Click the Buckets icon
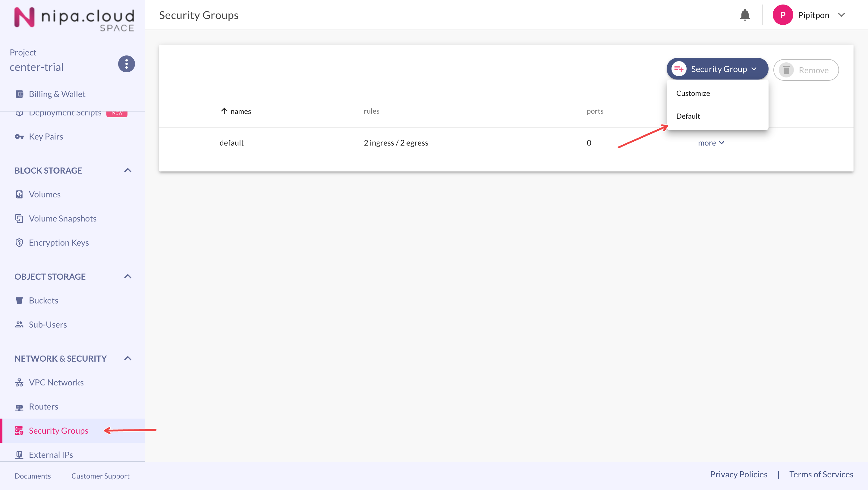Screen dimensions: 868x490 [19, 301]
